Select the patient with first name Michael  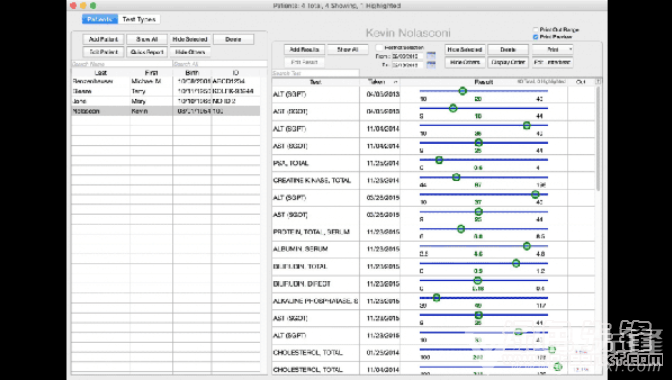[x=165, y=81]
